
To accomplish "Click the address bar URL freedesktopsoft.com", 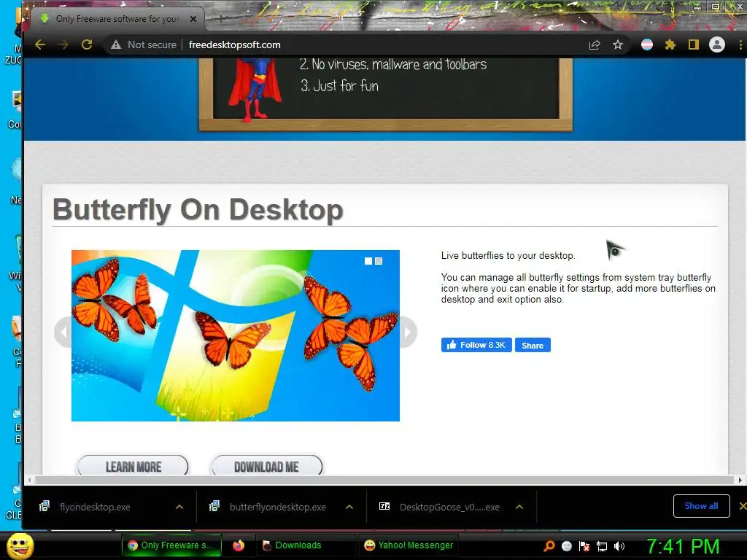I will tap(234, 44).
